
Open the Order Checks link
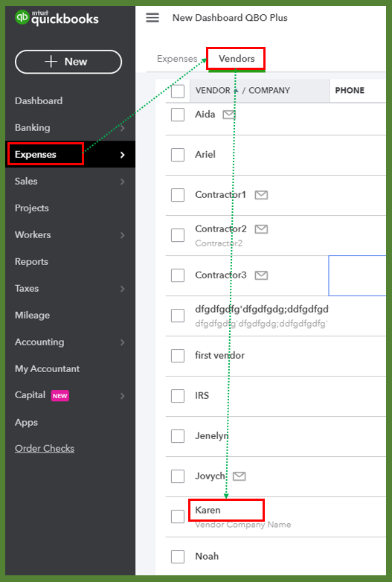45,448
